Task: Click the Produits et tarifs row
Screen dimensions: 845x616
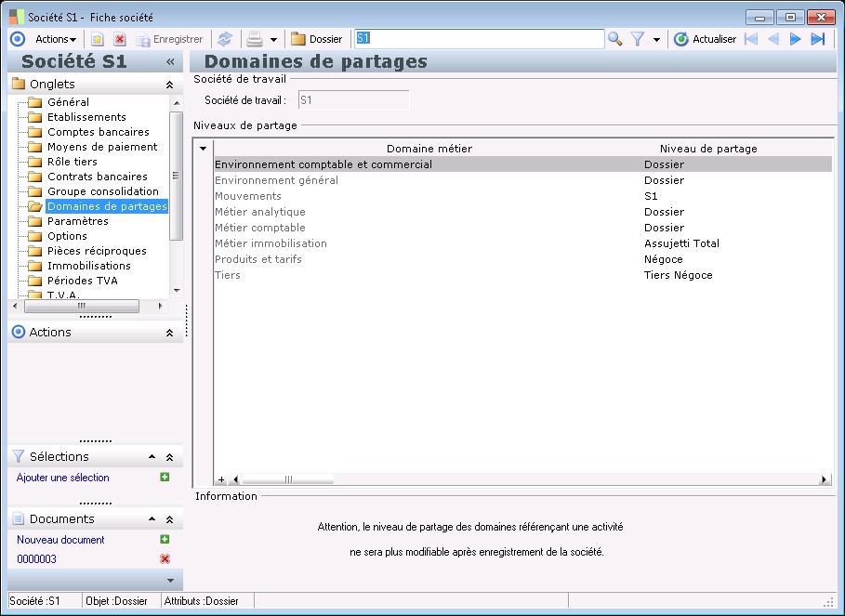Action: [x=522, y=259]
